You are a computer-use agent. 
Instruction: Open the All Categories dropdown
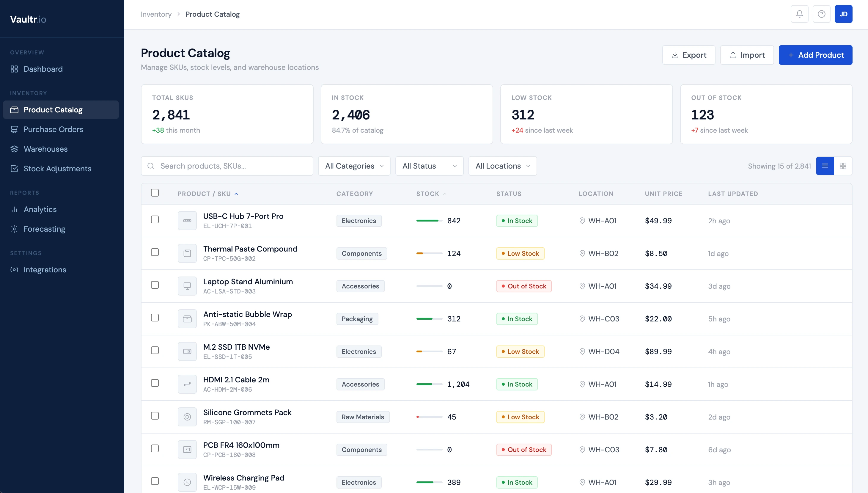(354, 166)
